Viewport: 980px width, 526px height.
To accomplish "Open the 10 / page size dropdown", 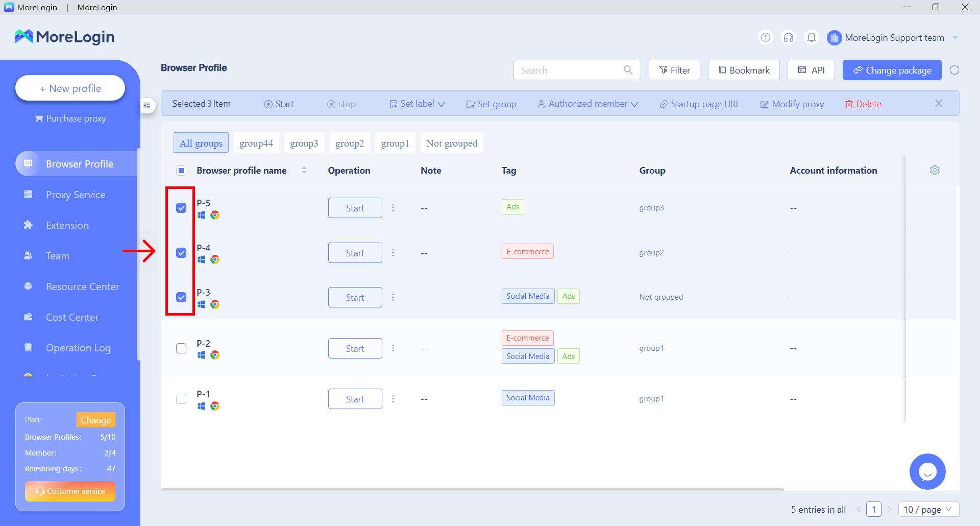I will point(928,509).
